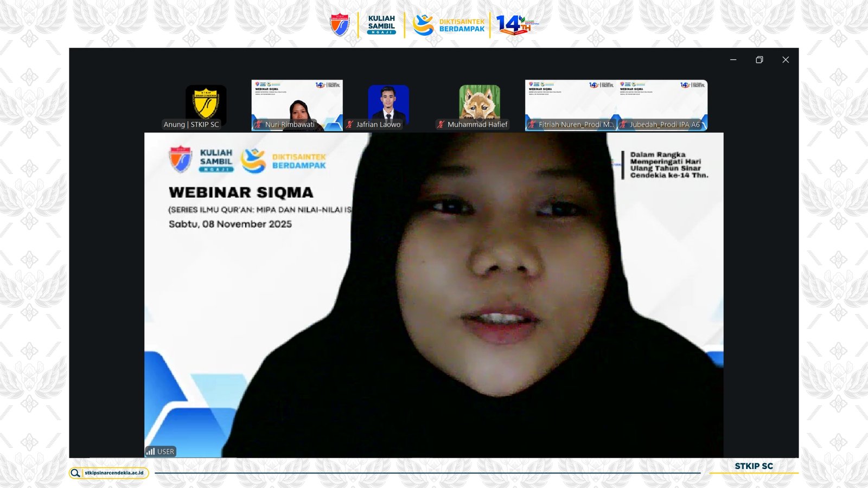Click muted mic icon beside Jafrian Laowo
Viewport: 868px width, 488px height.
tap(350, 125)
